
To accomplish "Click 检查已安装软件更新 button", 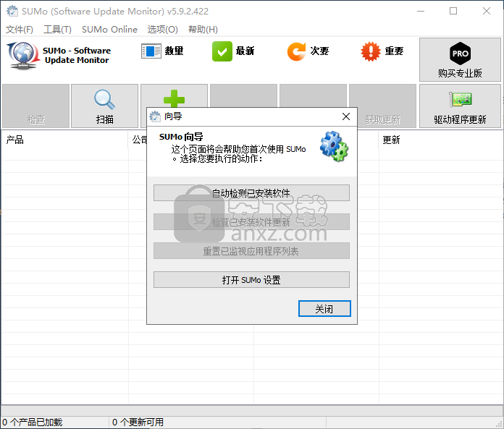I will click(x=251, y=221).
